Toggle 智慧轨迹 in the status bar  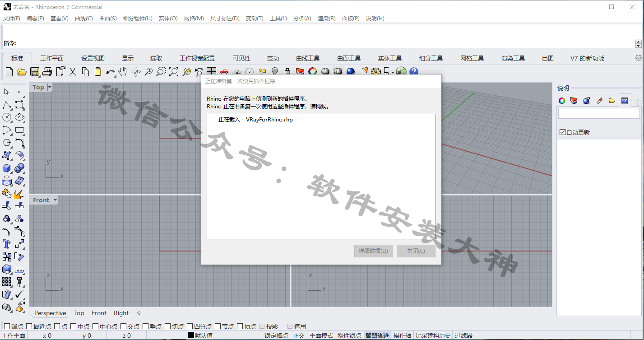tap(377, 335)
